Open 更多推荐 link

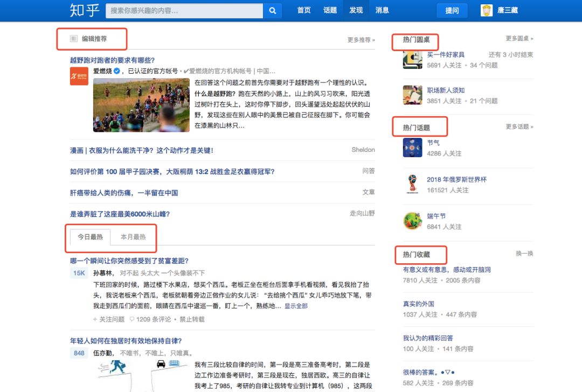tap(361, 40)
